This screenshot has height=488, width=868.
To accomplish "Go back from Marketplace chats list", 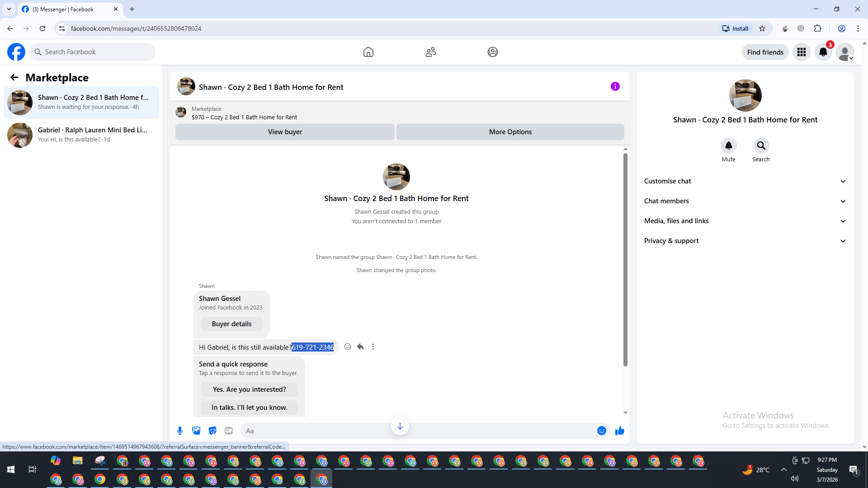I will coord(14,77).
